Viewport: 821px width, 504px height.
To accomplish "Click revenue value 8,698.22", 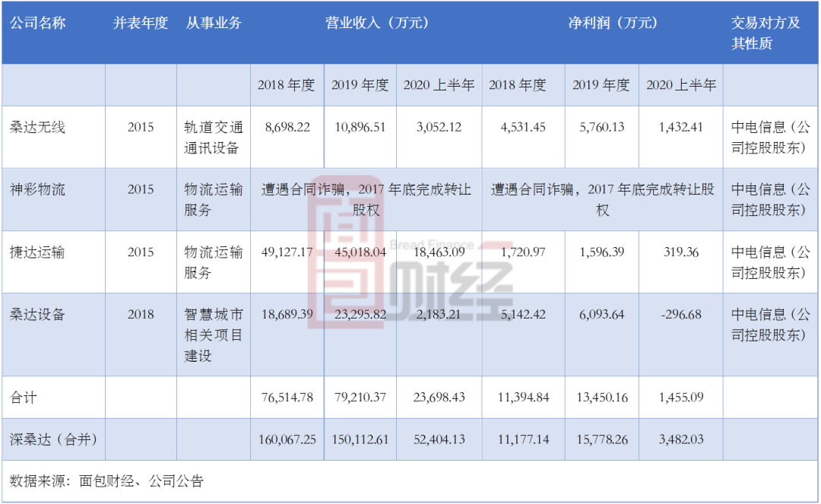I will pyautogui.click(x=287, y=127).
